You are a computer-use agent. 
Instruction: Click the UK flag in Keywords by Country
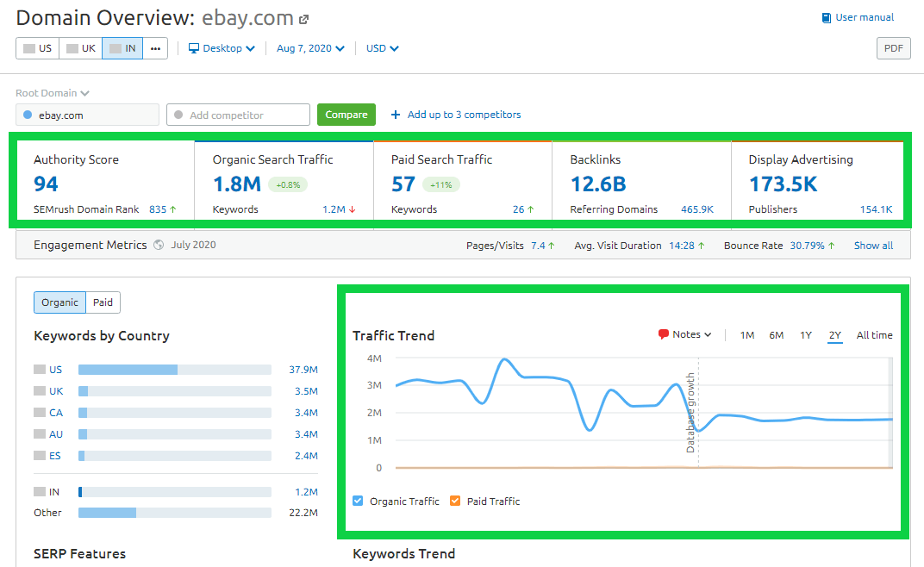[x=40, y=390]
